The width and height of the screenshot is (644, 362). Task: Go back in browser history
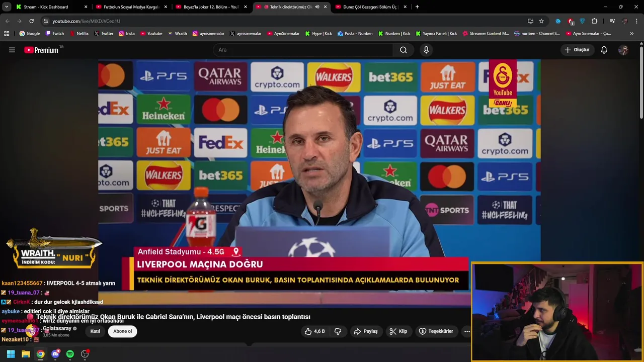pyautogui.click(x=7, y=21)
